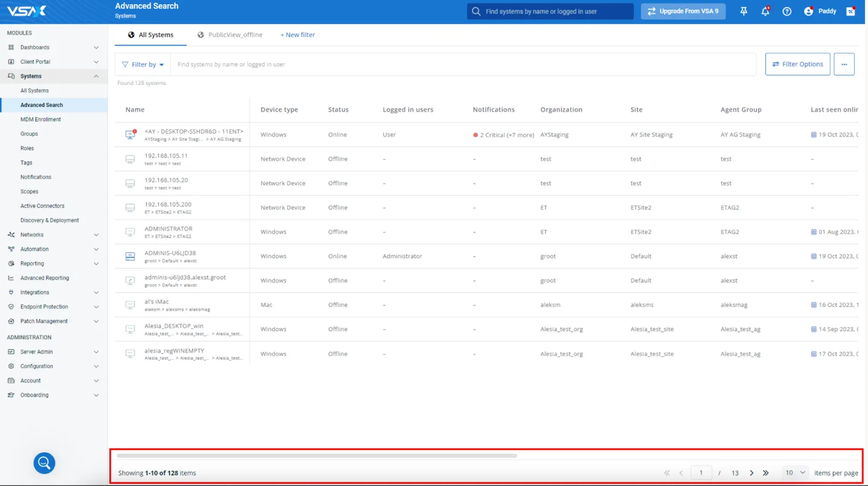Open the notifications bell
Viewport: 868px width, 486px height.
(765, 12)
